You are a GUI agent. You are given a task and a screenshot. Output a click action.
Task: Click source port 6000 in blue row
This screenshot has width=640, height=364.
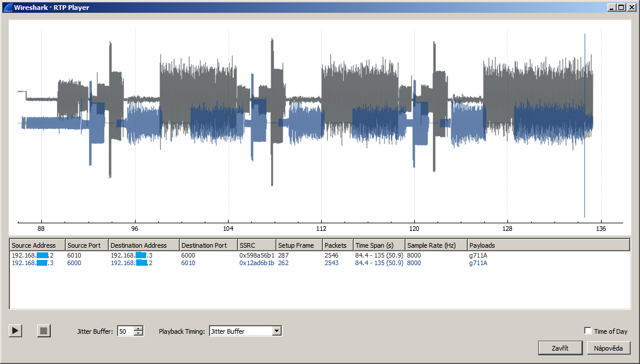click(x=74, y=263)
